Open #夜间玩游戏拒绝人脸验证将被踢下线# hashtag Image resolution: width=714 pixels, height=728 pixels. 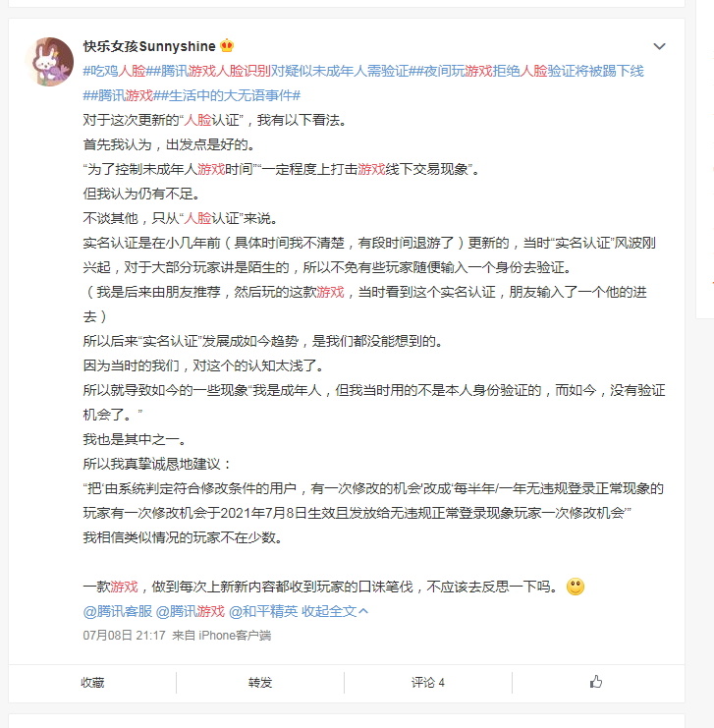click(x=527, y=71)
